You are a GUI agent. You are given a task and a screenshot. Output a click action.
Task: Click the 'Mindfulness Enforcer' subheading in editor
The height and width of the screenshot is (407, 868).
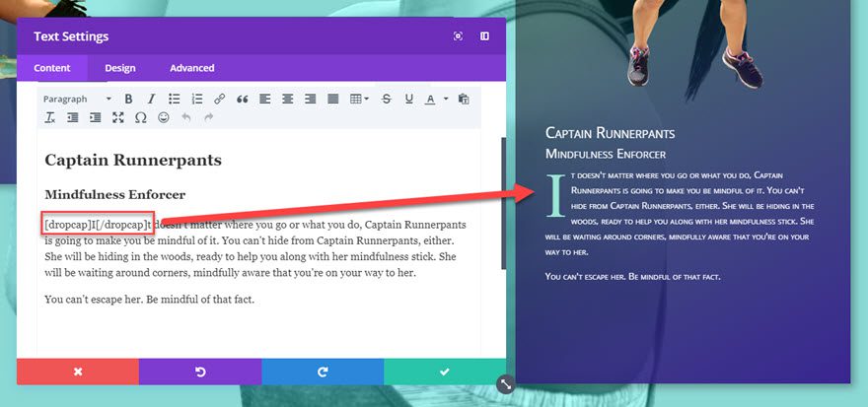click(x=115, y=195)
